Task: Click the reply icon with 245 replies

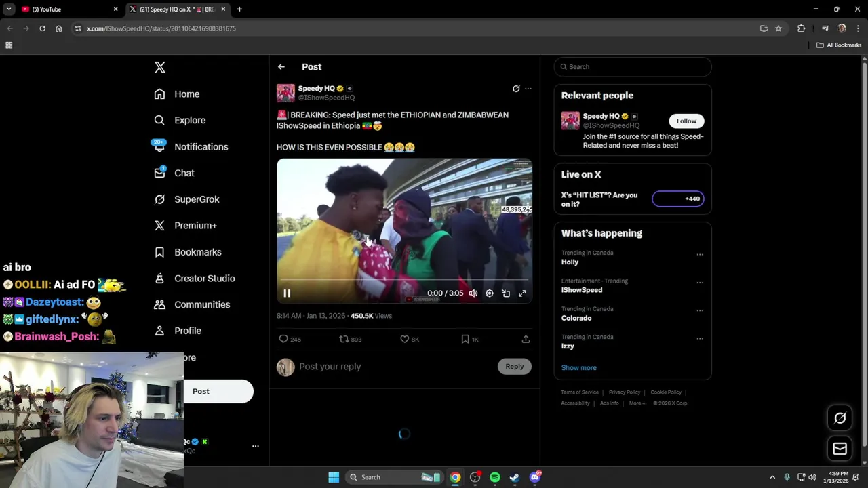Action: tap(290, 339)
